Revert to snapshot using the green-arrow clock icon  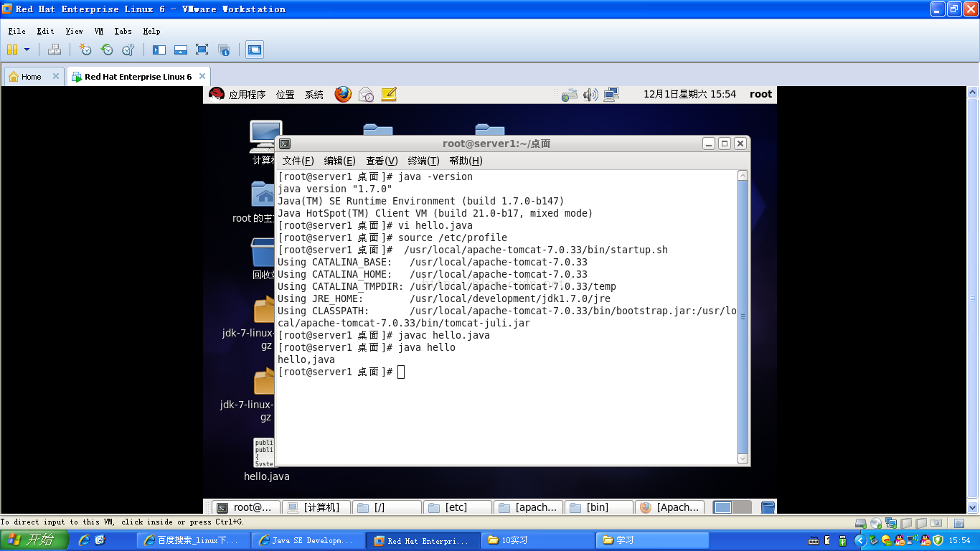tap(107, 50)
